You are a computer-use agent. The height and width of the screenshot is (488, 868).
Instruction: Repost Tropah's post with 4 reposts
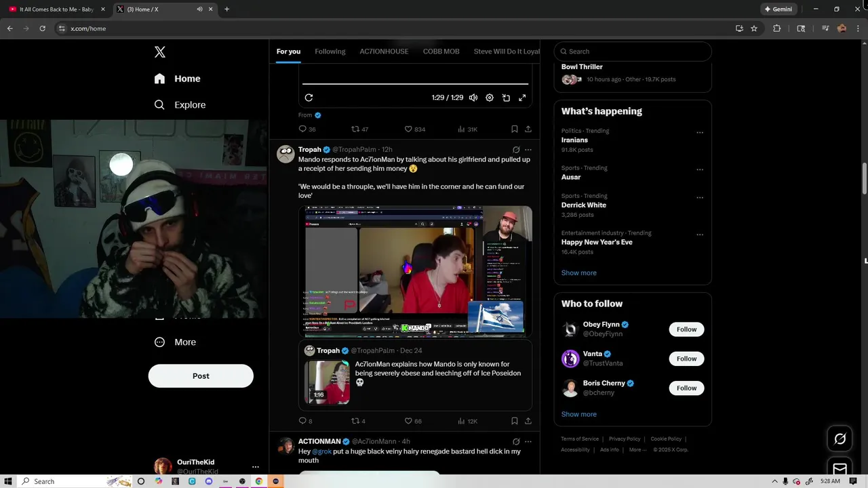(358, 421)
